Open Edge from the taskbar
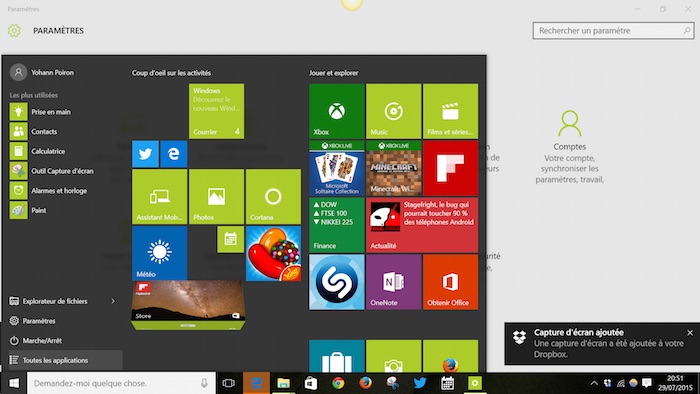Image resolution: width=700 pixels, height=394 pixels. 256,383
